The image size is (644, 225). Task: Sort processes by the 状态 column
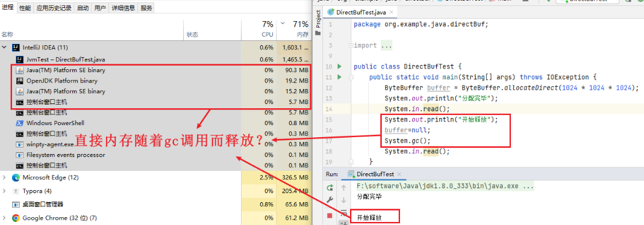[x=193, y=34]
